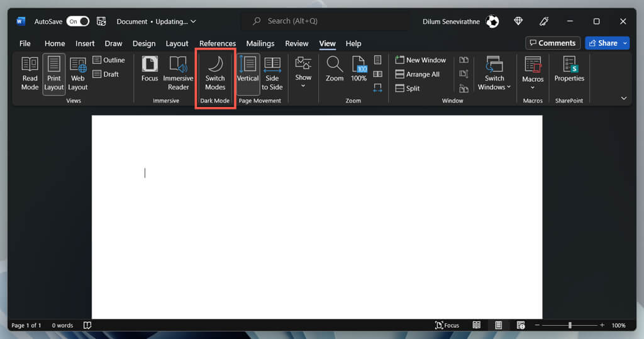Click Focus in the status bar
Image resolution: width=644 pixels, height=339 pixels.
pyautogui.click(x=447, y=325)
